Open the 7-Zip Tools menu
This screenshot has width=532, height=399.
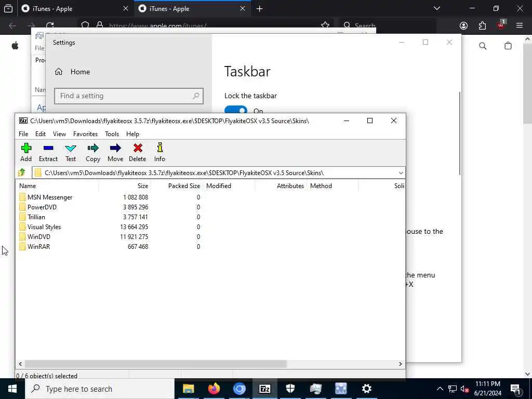point(112,134)
